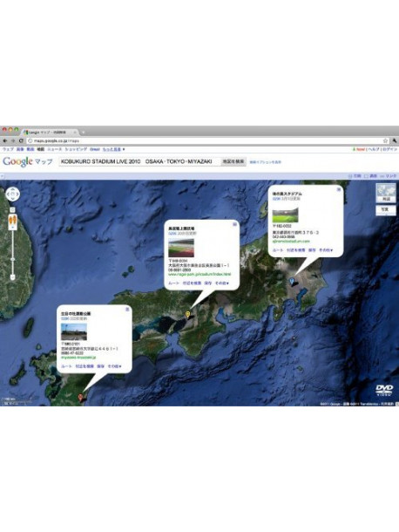Open ニュース in Google top navigation
Viewport: 399px width, 532px height.
(x=55, y=149)
